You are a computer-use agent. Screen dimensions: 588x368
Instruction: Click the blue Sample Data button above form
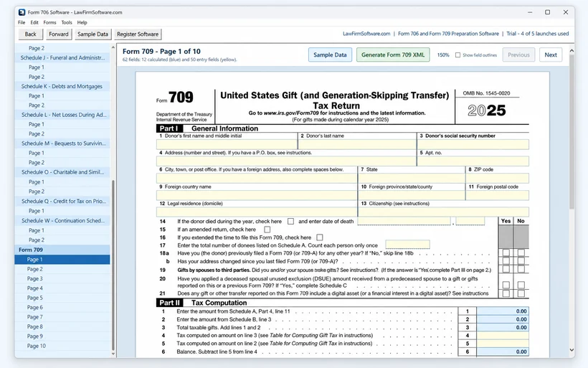[x=330, y=55]
